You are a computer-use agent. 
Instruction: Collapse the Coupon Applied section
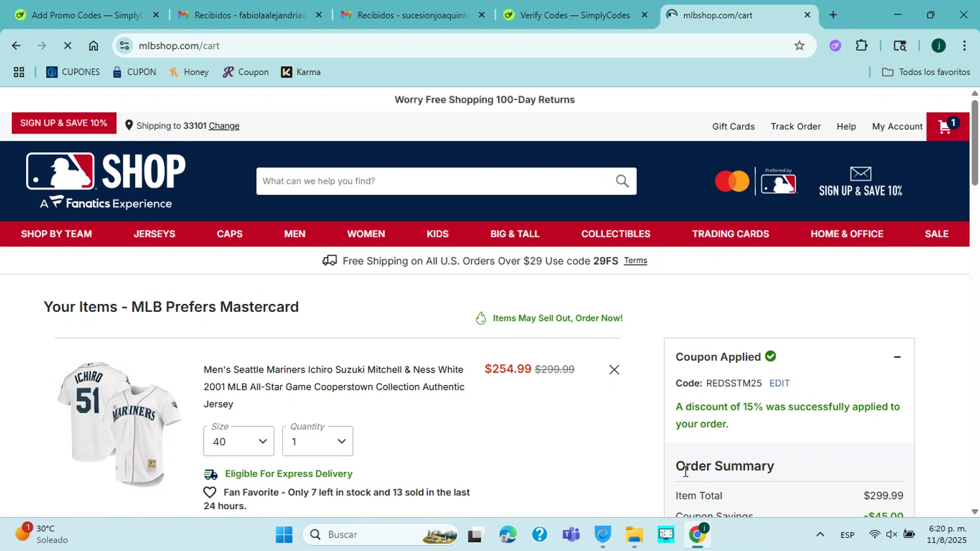coord(897,357)
